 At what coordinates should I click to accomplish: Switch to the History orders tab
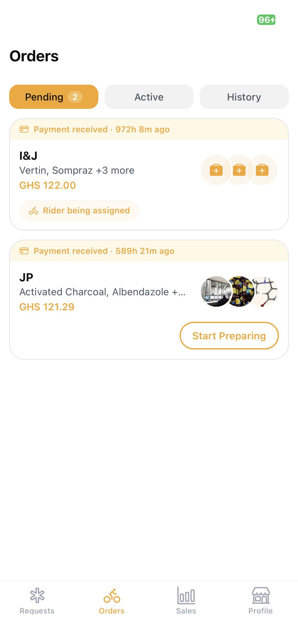coord(244,97)
